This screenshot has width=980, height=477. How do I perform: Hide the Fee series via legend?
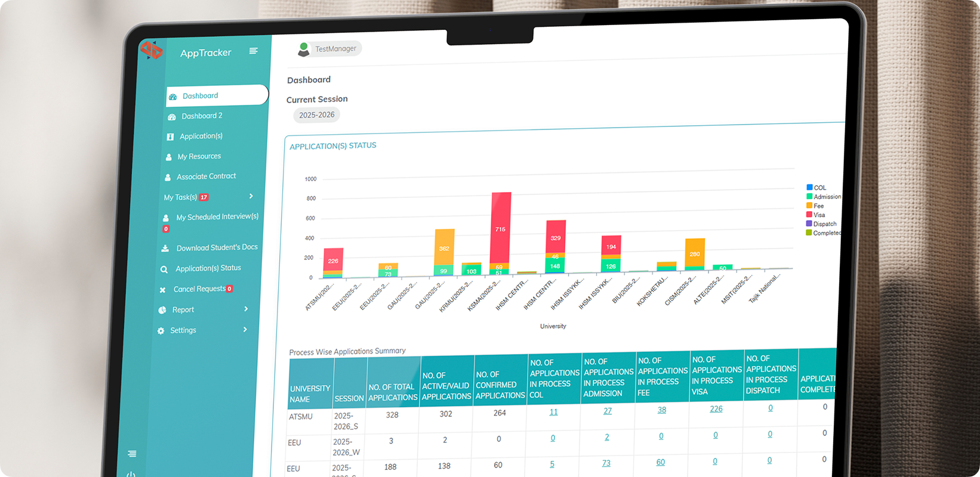[x=818, y=206]
